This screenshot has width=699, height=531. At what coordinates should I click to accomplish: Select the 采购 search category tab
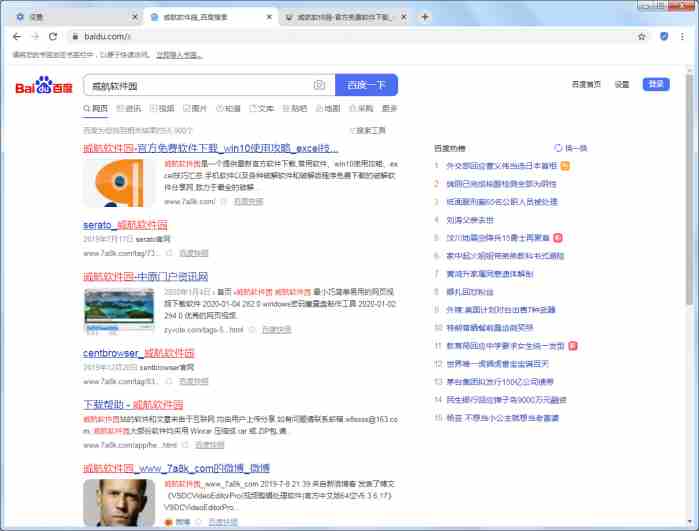(x=361, y=108)
